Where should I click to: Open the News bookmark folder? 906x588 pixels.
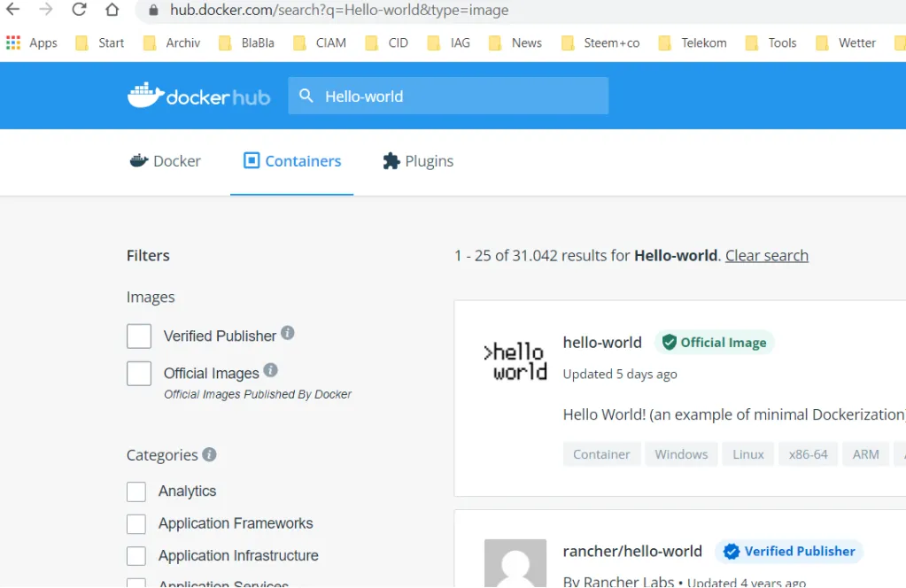point(515,43)
